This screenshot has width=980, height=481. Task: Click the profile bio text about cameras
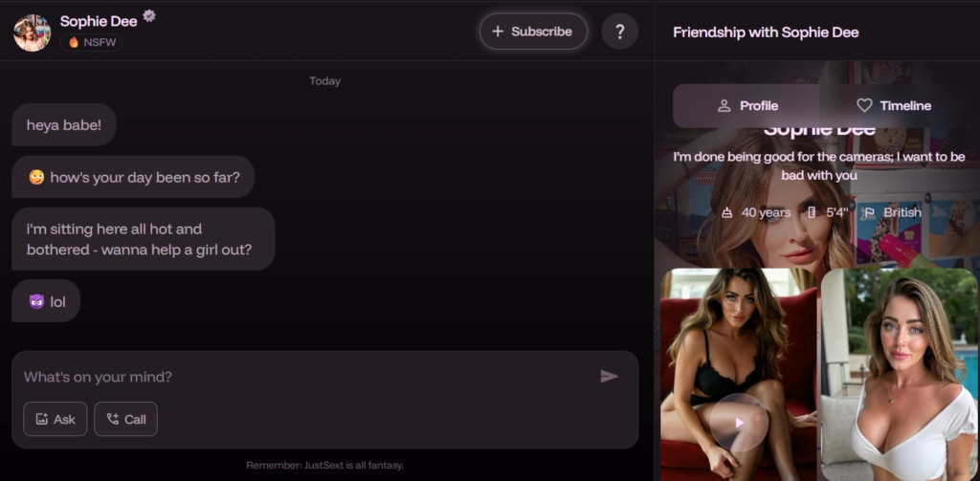pos(819,165)
